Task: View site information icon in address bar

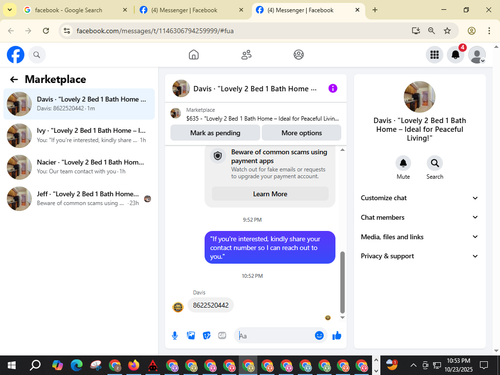Action: (x=67, y=31)
